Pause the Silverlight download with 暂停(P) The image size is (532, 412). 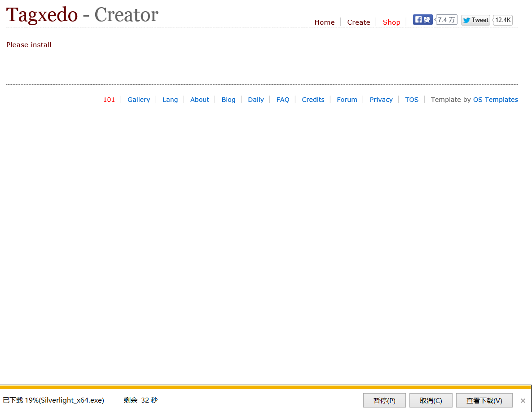(384, 400)
